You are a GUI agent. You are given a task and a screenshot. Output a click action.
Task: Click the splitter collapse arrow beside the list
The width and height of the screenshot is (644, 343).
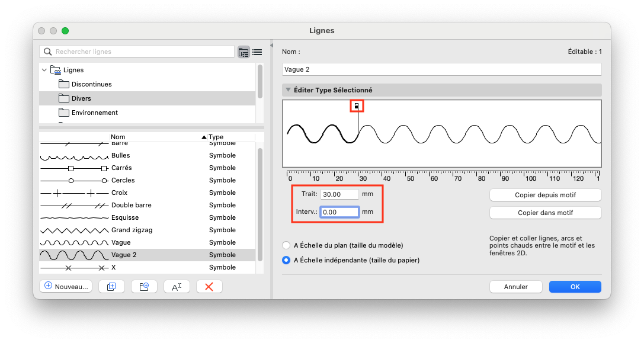click(x=271, y=45)
